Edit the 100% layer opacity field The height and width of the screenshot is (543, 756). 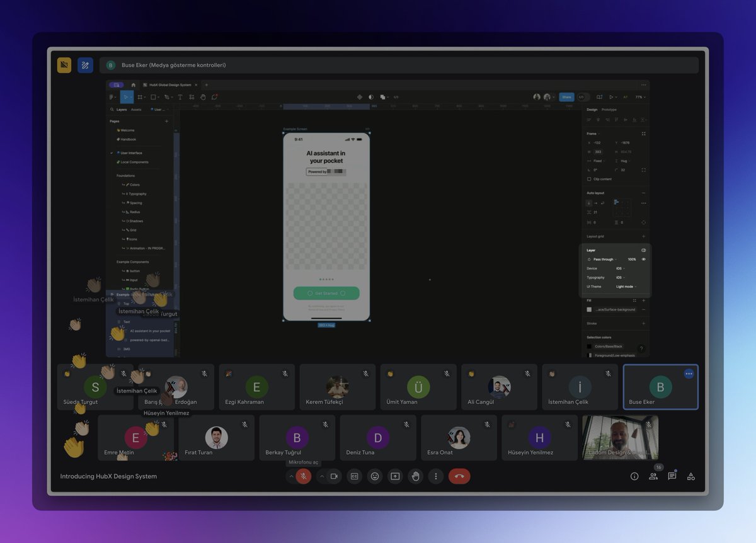click(x=632, y=260)
